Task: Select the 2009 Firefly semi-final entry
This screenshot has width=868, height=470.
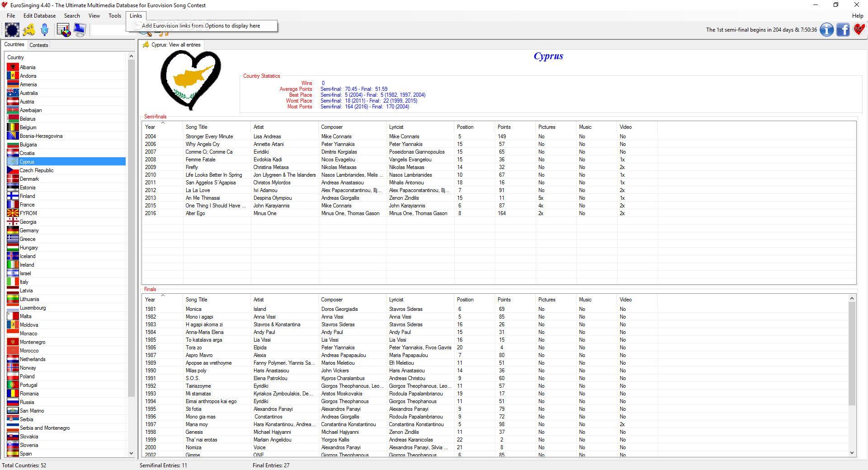Action: point(499,167)
